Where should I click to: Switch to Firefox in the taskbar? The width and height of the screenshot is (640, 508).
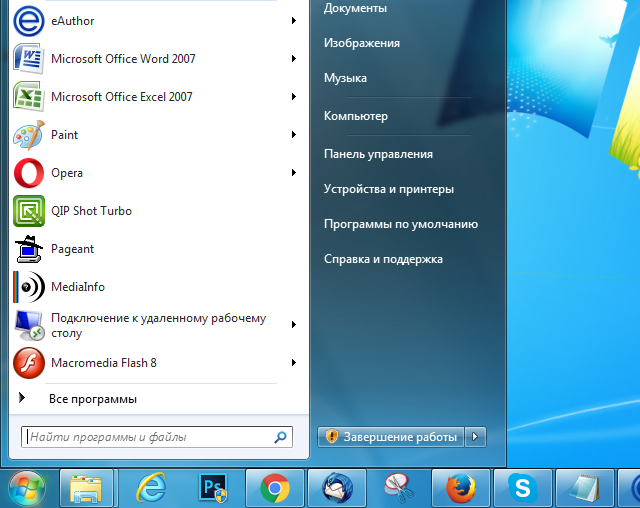coord(461,488)
